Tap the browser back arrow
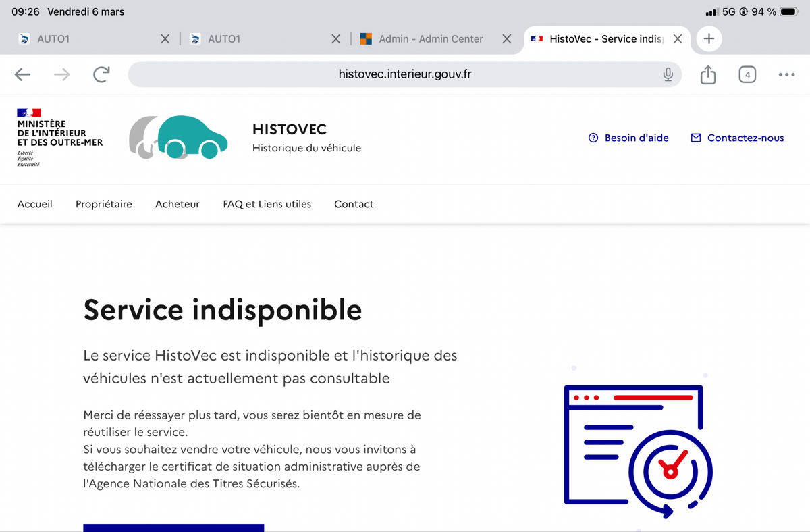 [23, 75]
